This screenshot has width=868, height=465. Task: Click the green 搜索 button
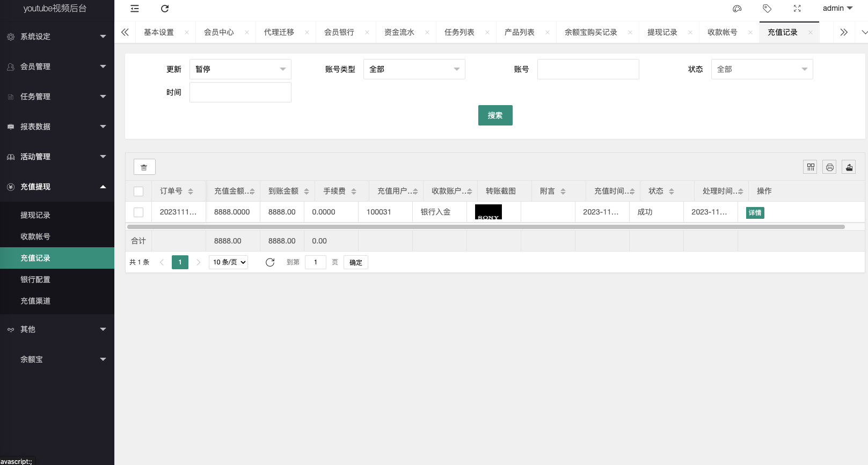(495, 115)
